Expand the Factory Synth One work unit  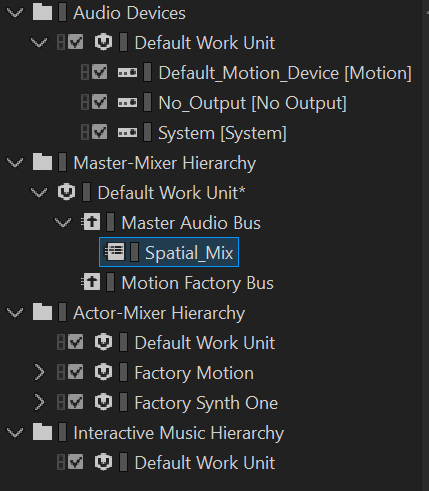point(39,402)
